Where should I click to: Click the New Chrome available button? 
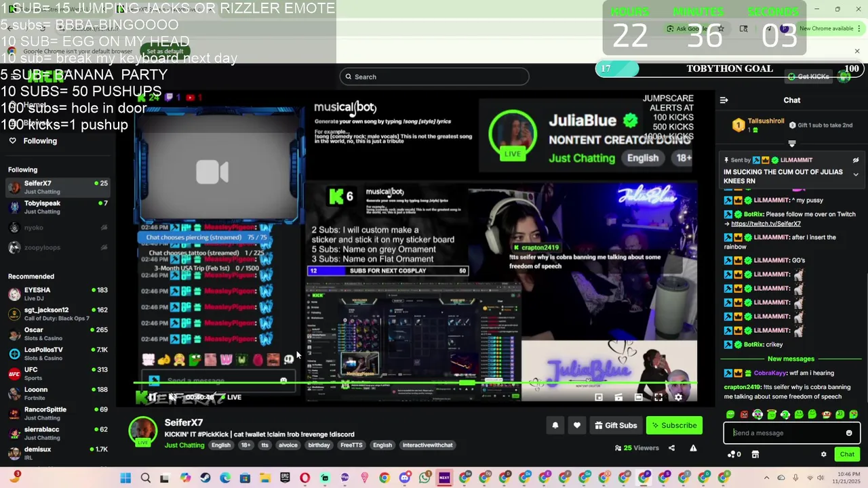tap(825, 28)
